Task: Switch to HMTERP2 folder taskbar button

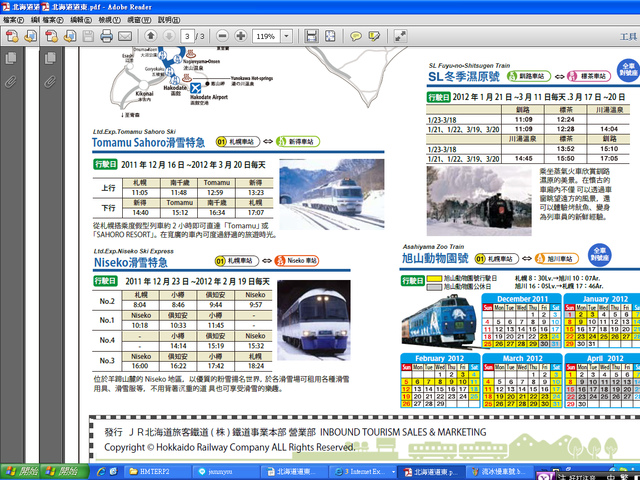Action: click(157, 472)
